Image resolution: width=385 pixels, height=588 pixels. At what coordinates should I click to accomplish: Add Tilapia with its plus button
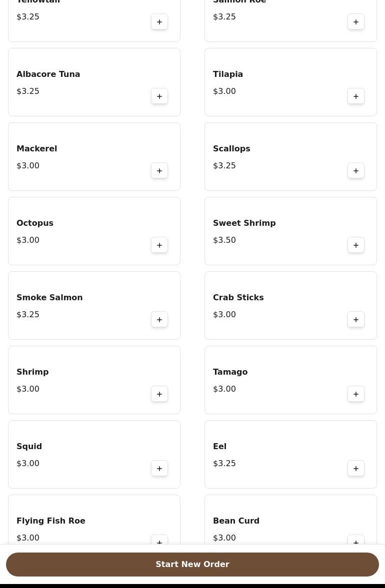pos(356,96)
